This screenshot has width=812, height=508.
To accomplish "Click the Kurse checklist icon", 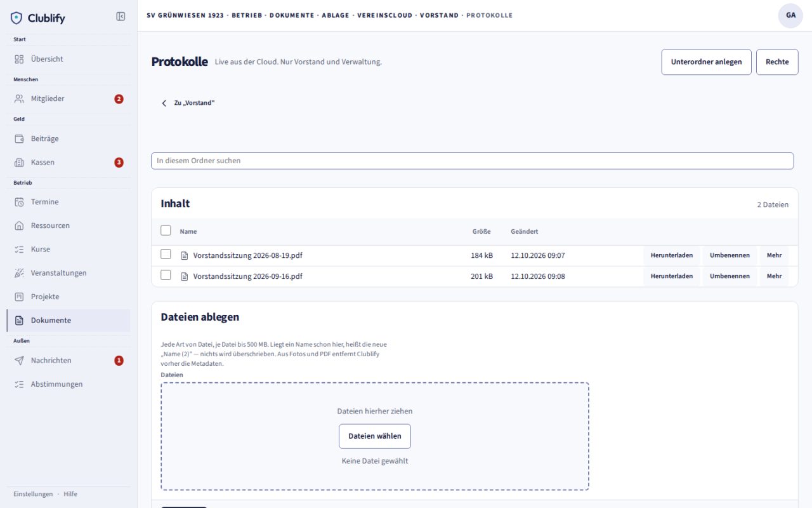I will [19, 250].
